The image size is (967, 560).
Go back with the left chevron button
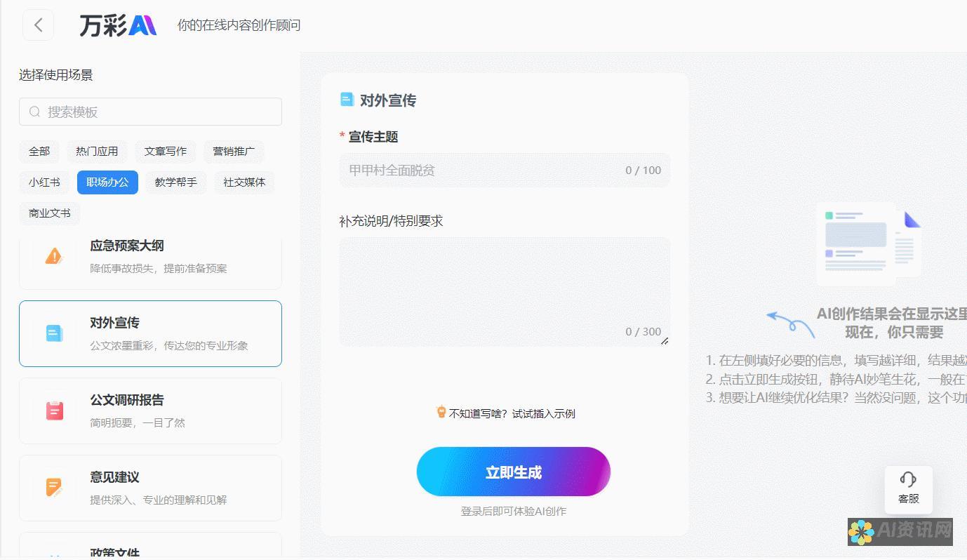click(38, 25)
